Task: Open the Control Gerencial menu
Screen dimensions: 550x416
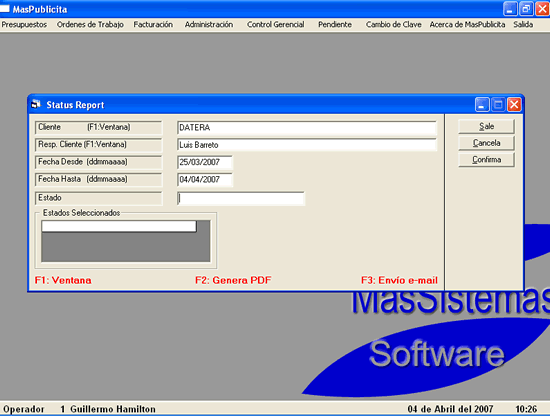Action: 275,25
